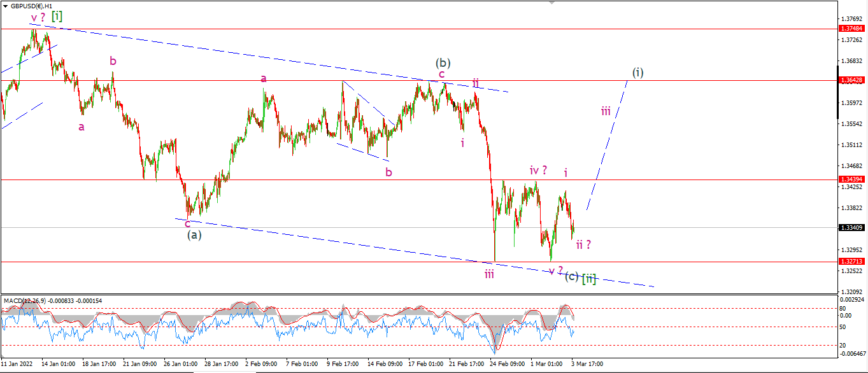Select the red 1.32713 price level tag

(x=851, y=262)
